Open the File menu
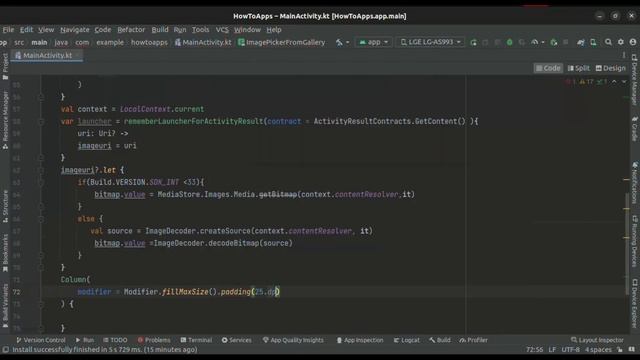The width and height of the screenshot is (640, 360). point(8,29)
